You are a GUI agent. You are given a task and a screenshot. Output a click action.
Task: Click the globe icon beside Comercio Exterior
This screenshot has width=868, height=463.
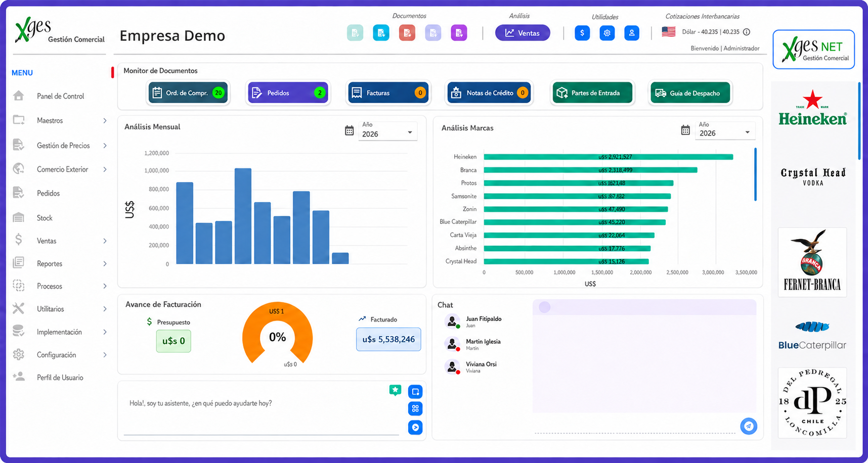pos(19,169)
